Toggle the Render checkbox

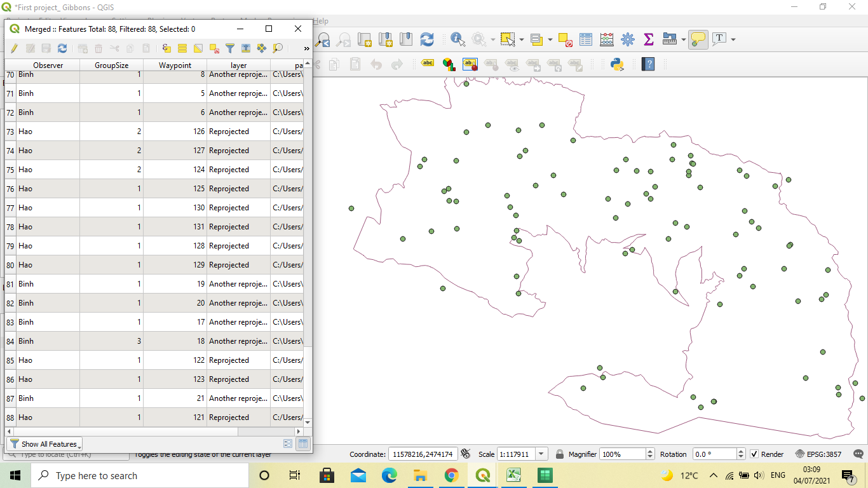(x=754, y=454)
